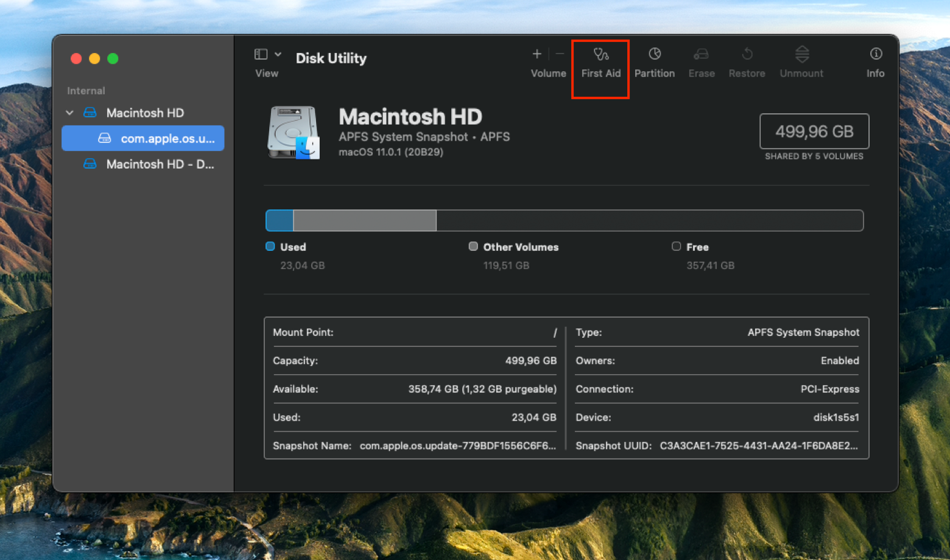Click the Macintosh HD volume heading

[x=410, y=116]
